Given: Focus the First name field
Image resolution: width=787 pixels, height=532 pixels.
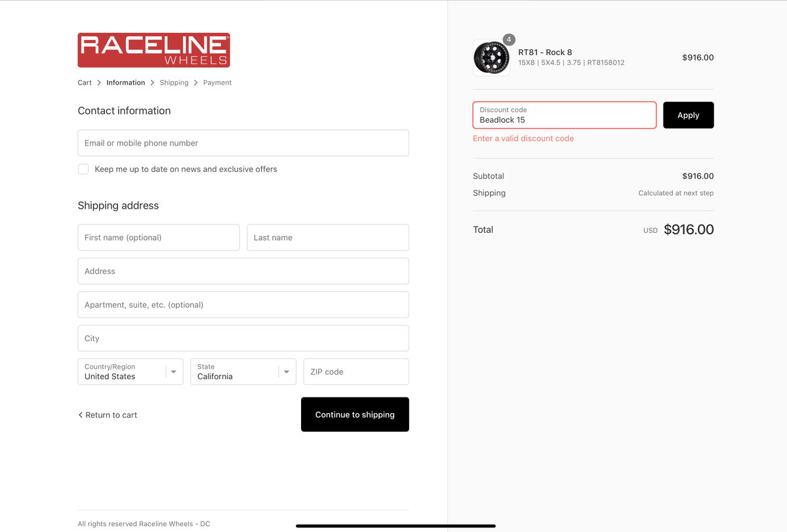Looking at the screenshot, I should (x=159, y=237).
